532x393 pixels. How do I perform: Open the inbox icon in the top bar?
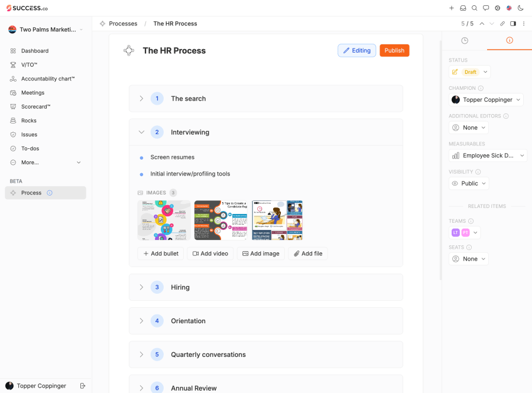[x=463, y=8]
